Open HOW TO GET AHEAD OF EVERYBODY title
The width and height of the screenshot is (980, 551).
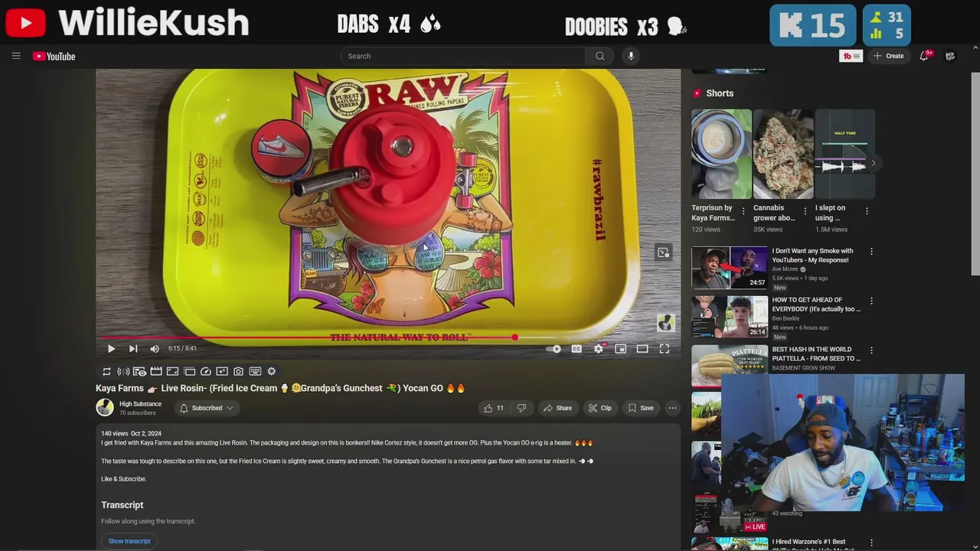tap(816, 304)
